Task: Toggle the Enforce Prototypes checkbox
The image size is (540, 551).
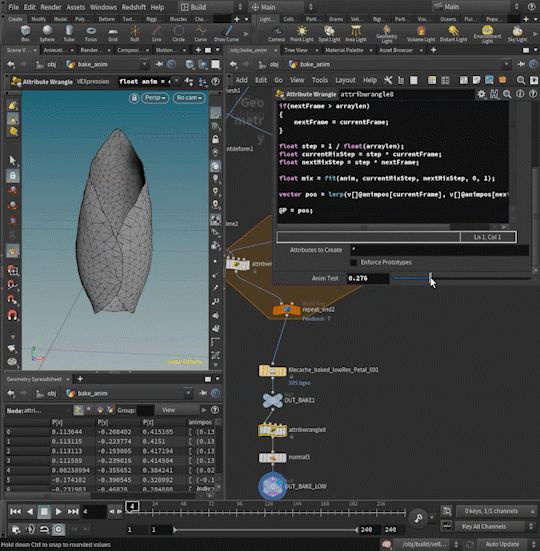Action: click(354, 262)
